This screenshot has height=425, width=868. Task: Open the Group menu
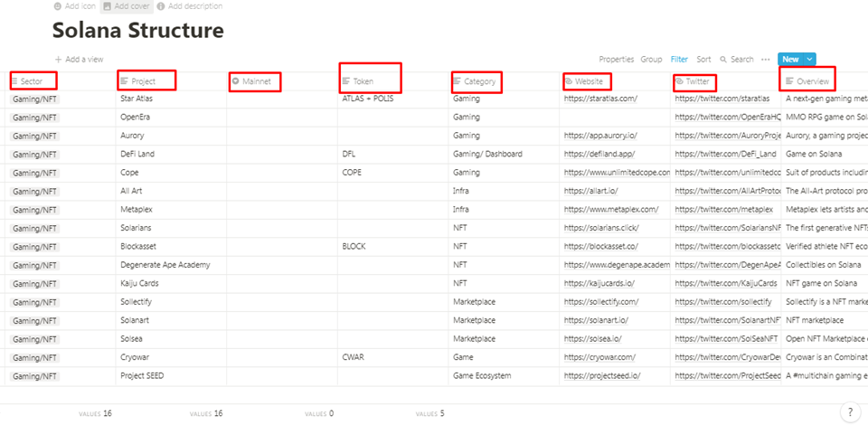(651, 59)
